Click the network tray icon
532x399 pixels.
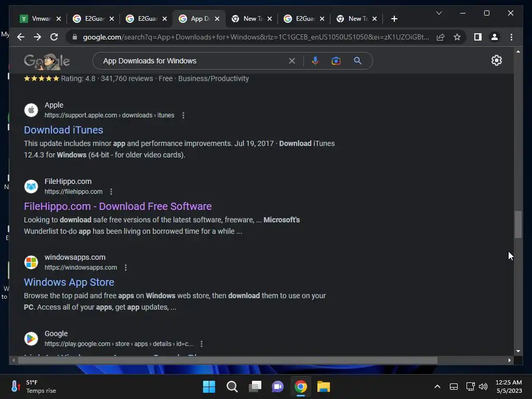click(x=470, y=387)
